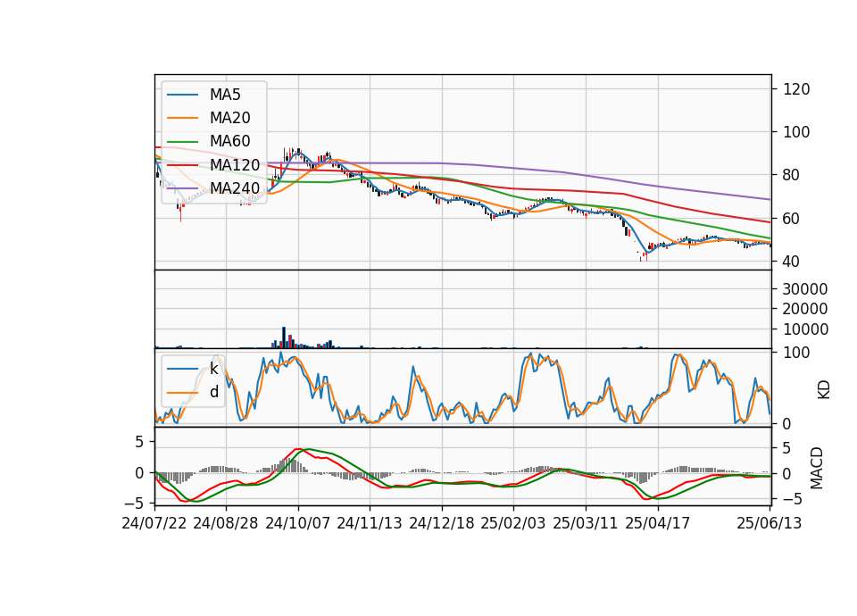This screenshot has height=616, width=857.
Task: Click the 40 price axis tick label
Action: point(792,262)
